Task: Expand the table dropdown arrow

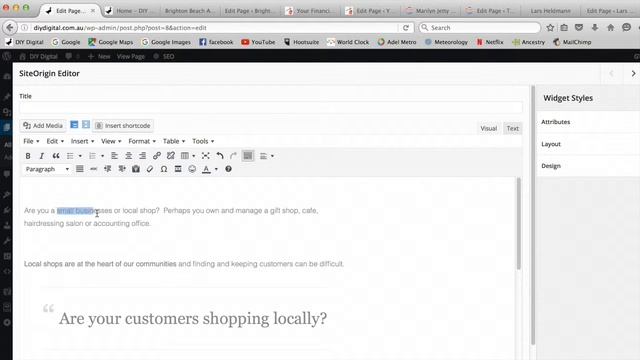Action: pos(194,156)
